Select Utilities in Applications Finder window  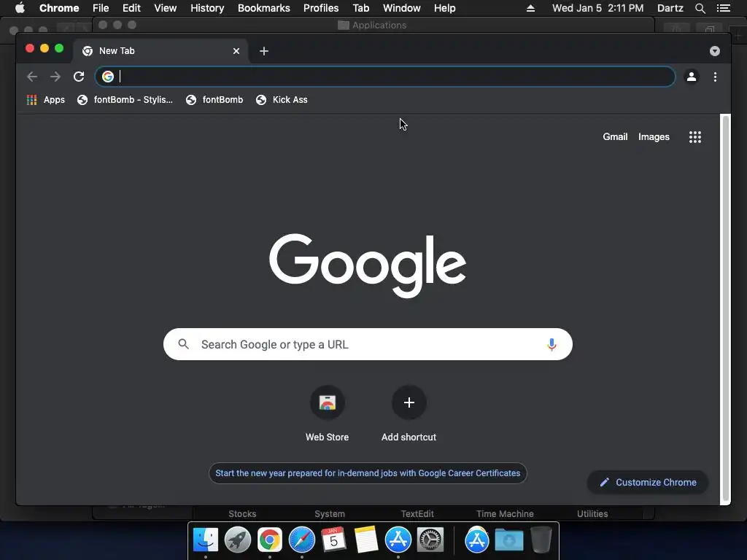click(592, 514)
